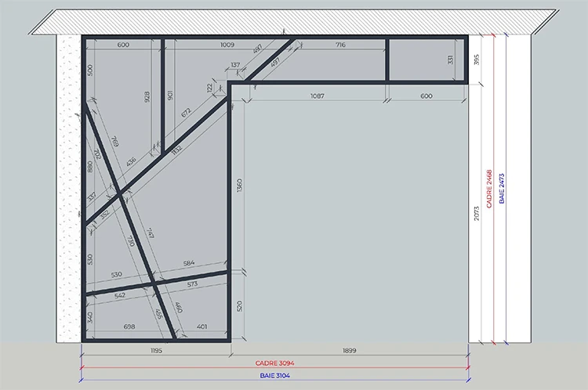
Task: Select the 1360 vertical dimension label
Action: coord(238,186)
